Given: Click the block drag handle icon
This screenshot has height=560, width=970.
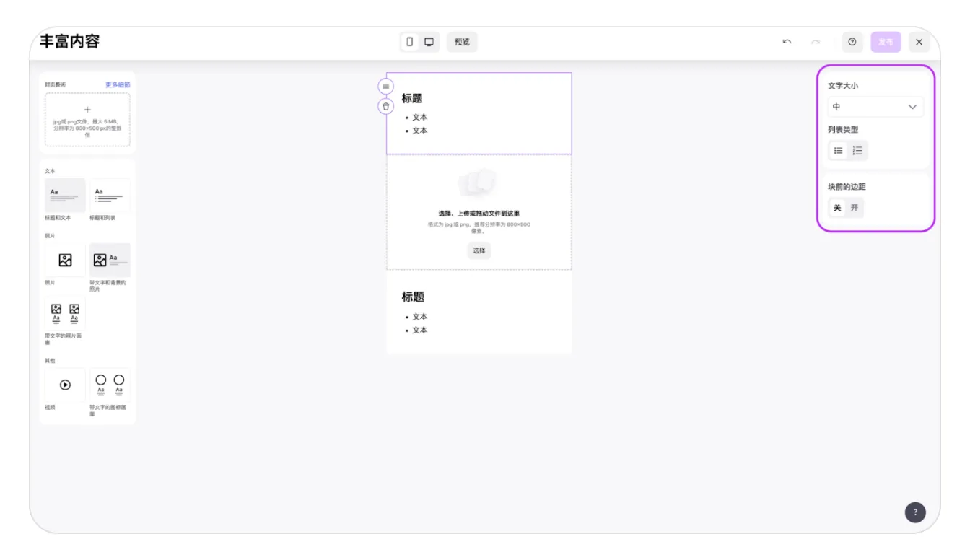Looking at the screenshot, I should 386,87.
